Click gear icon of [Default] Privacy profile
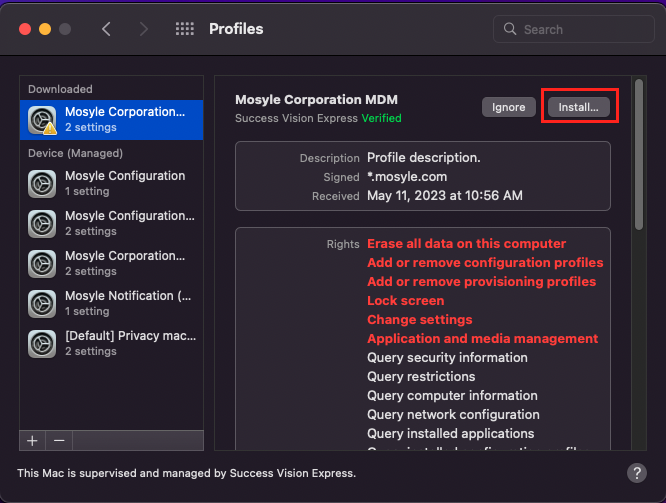 pos(42,344)
